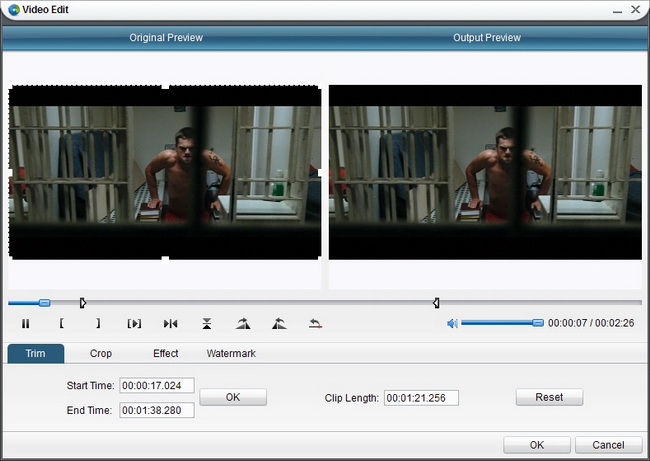Screen dimensions: 650x461
Task: Switch to the Trim tab
Action: click(36, 354)
